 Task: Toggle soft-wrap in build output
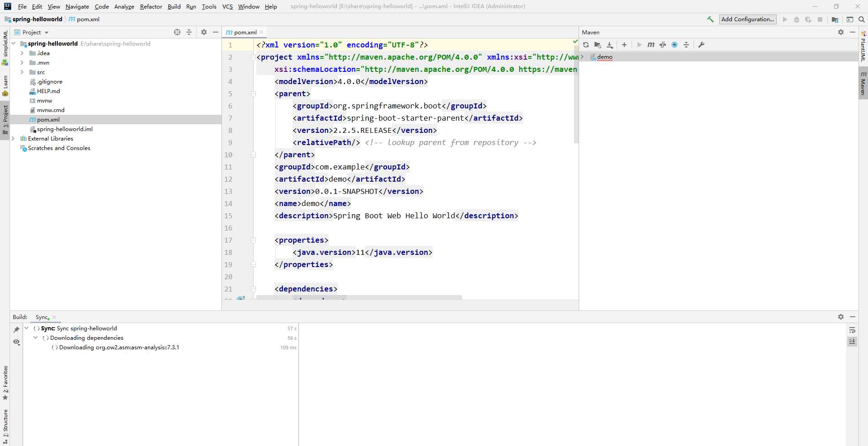(852, 330)
